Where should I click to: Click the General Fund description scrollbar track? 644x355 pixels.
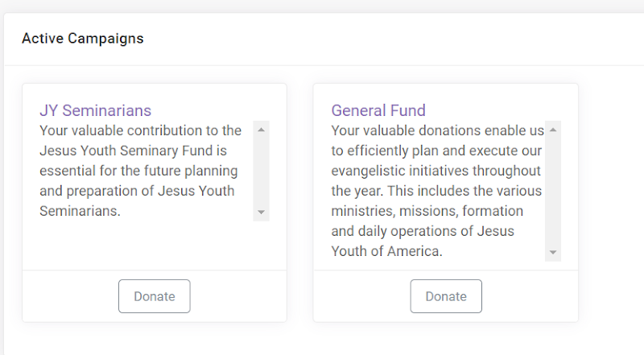[x=553, y=191]
